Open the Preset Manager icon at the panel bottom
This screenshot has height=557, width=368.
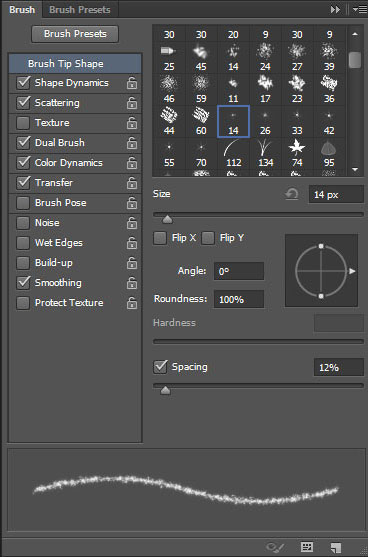[306, 547]
